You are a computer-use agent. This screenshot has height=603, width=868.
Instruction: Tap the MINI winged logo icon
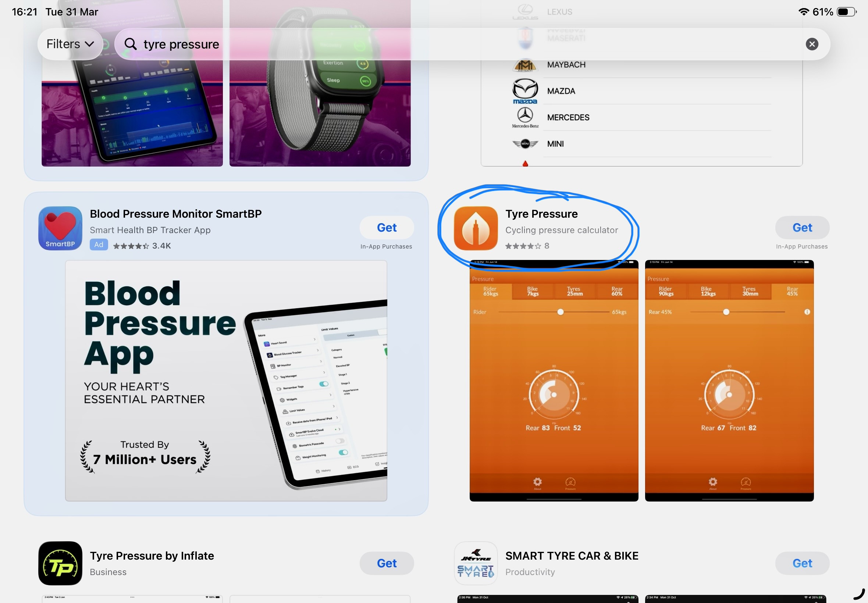click(x=525, y=144)
